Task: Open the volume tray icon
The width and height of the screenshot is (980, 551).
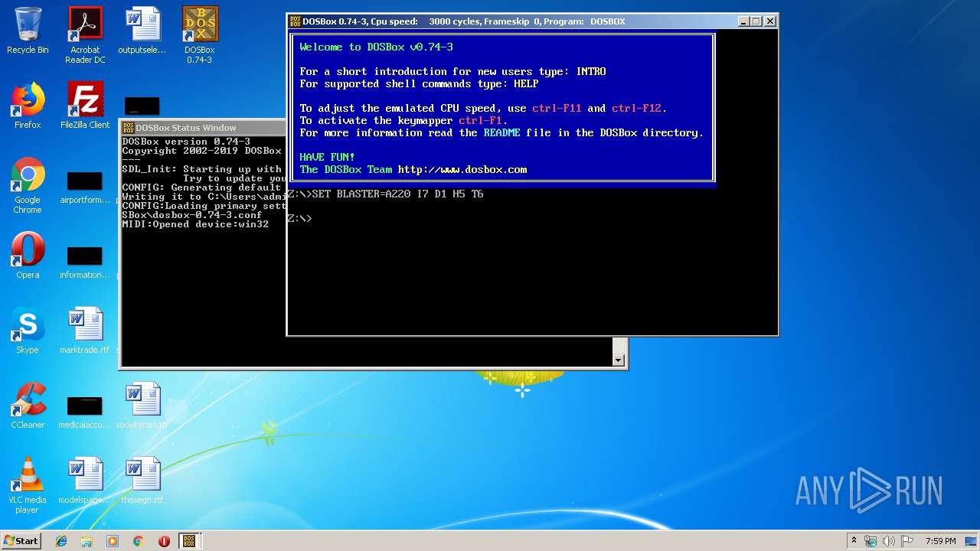Action: [889, 541]
